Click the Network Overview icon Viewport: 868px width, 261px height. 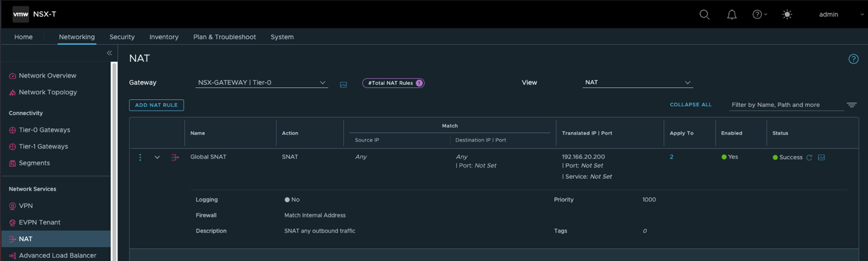click(13, 76)
